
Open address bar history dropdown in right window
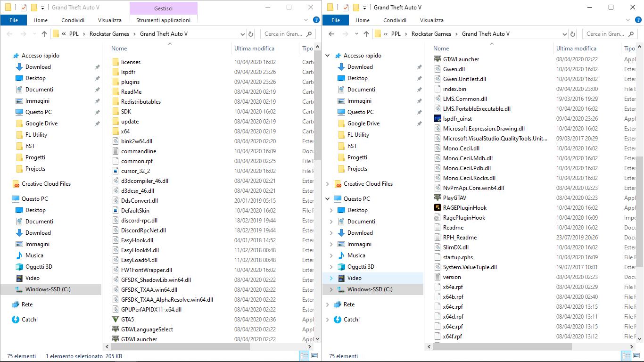point(565,34)
